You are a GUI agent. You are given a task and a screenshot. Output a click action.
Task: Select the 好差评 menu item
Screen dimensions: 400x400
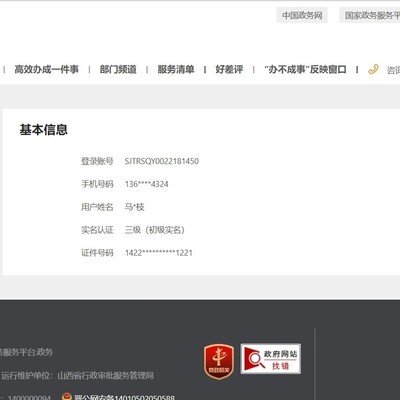tap(229, 69)
